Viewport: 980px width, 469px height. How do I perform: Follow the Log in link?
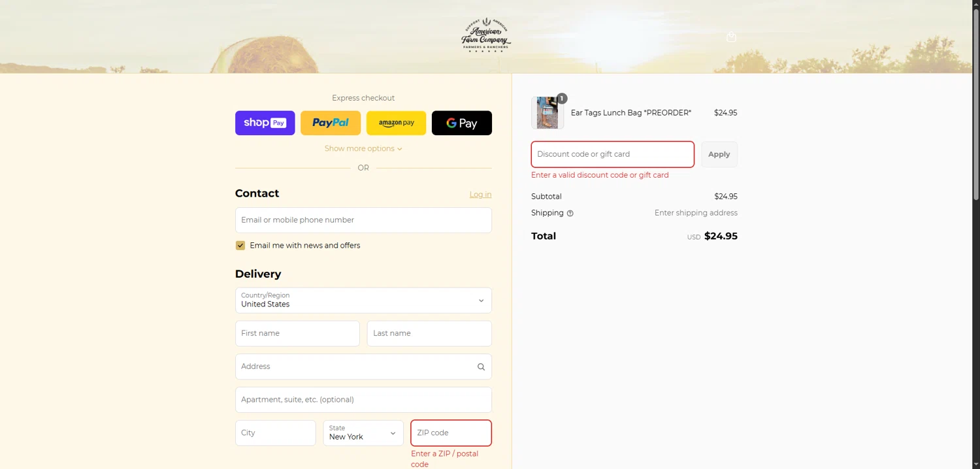(480, 195)
